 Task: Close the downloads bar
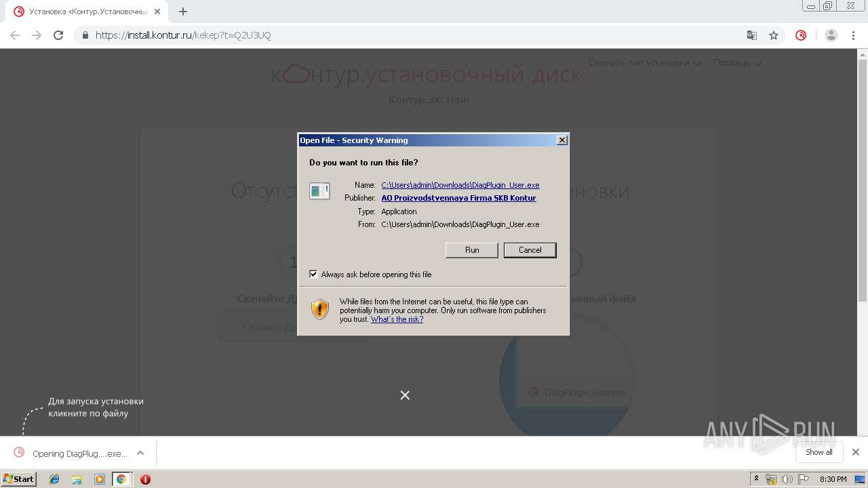coord(855,452)
